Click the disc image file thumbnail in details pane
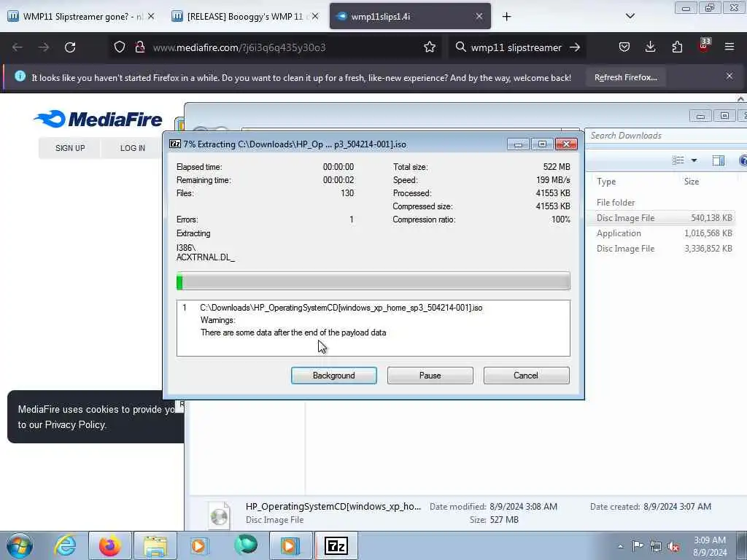 coord(219,516)
